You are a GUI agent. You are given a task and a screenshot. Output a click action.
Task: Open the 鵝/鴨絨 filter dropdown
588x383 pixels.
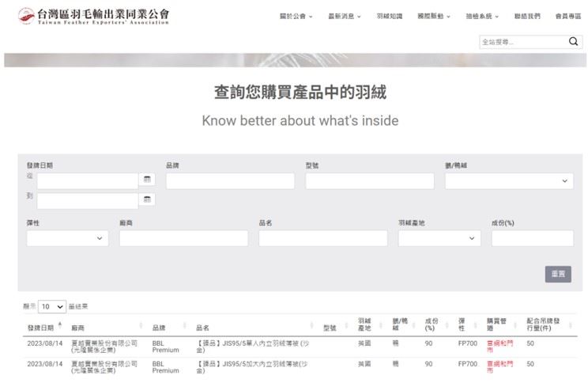coord(509,181)
